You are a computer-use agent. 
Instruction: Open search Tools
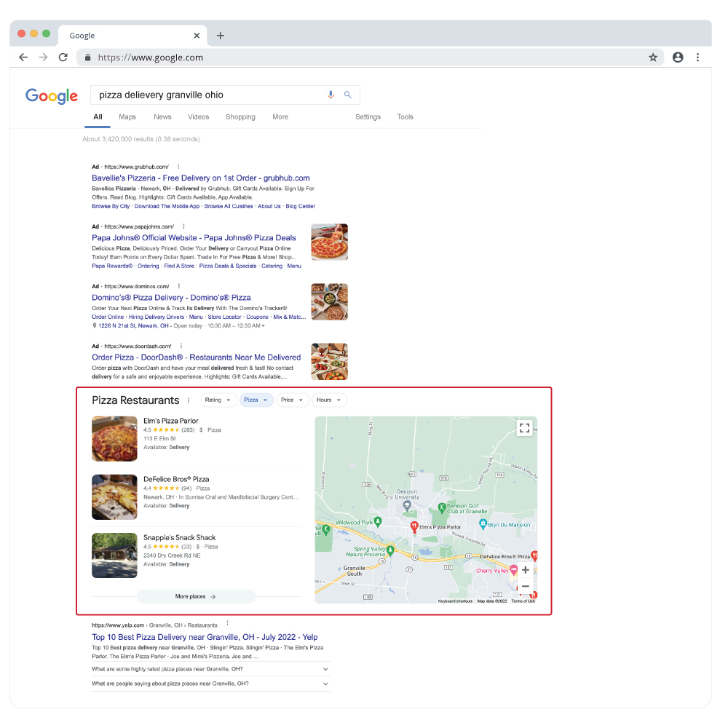pyautogui.click(x=405, y=117)
